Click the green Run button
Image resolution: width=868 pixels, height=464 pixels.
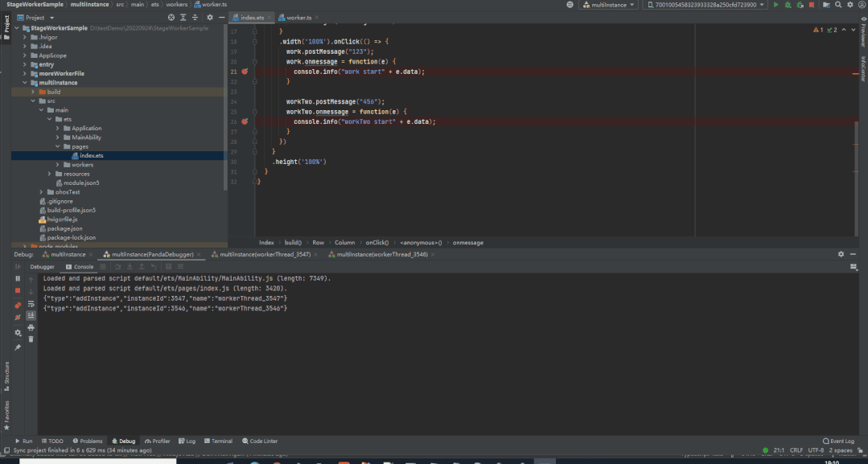click(x=775, y=5)
